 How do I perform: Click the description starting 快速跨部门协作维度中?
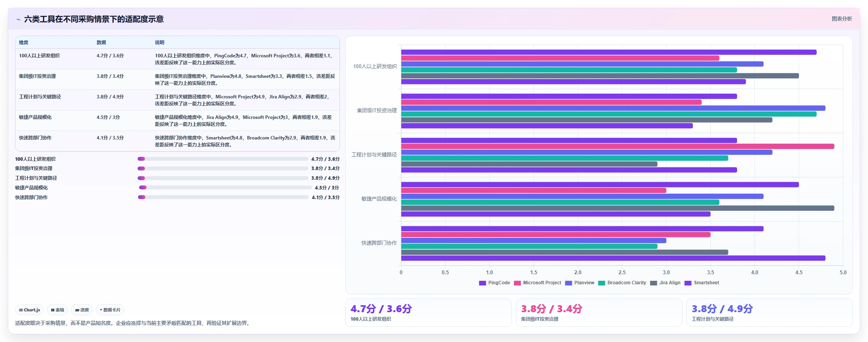(245, 141)
